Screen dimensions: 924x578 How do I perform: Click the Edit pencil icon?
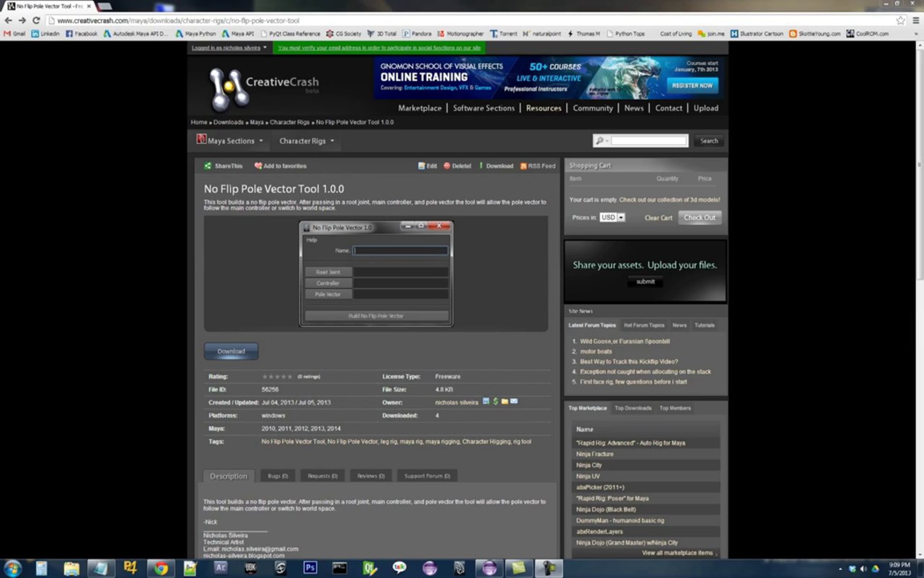[x=422, y=166]
